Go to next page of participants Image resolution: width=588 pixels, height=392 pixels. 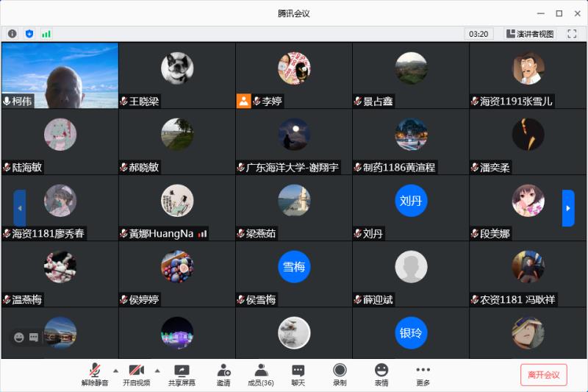(568, 208)
